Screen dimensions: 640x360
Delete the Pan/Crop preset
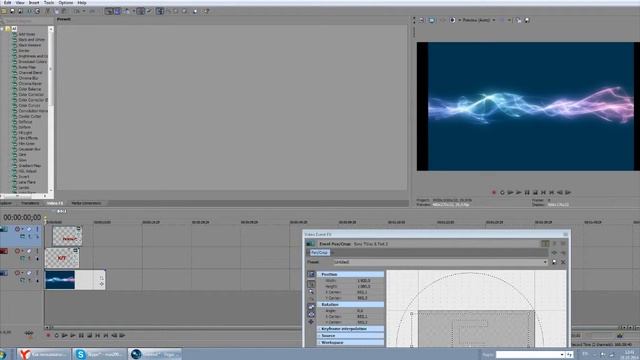click(563, 262)
